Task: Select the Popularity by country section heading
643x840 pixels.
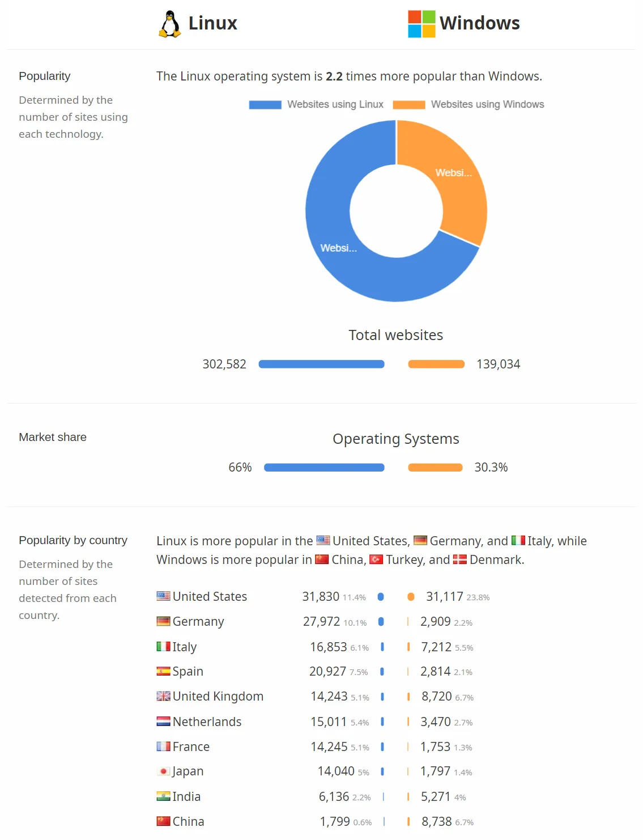Action: pos(73,540)
